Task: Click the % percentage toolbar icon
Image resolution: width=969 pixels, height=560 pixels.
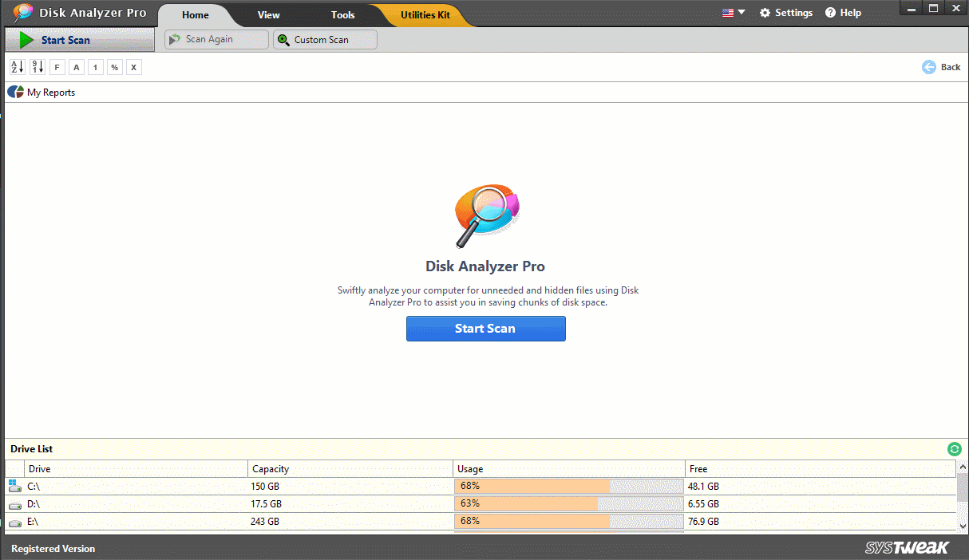Action: 115,67
